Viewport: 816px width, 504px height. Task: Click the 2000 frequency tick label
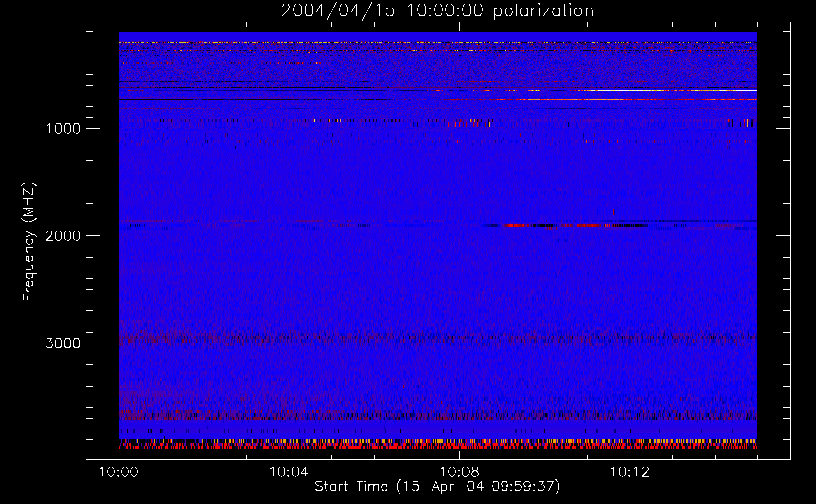point(63,236)
